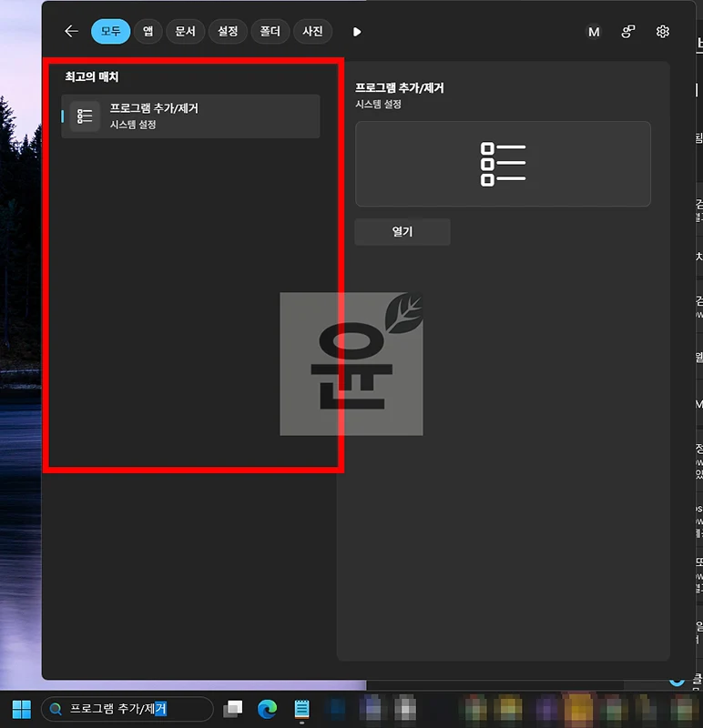
Task: Click the chat options icon beside M
Action: pos(628,32)
